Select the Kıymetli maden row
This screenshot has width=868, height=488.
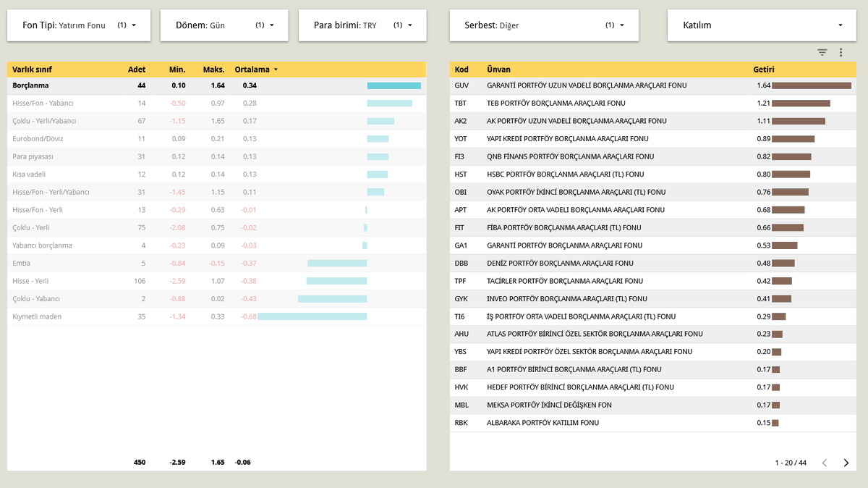tap(216, 316)
